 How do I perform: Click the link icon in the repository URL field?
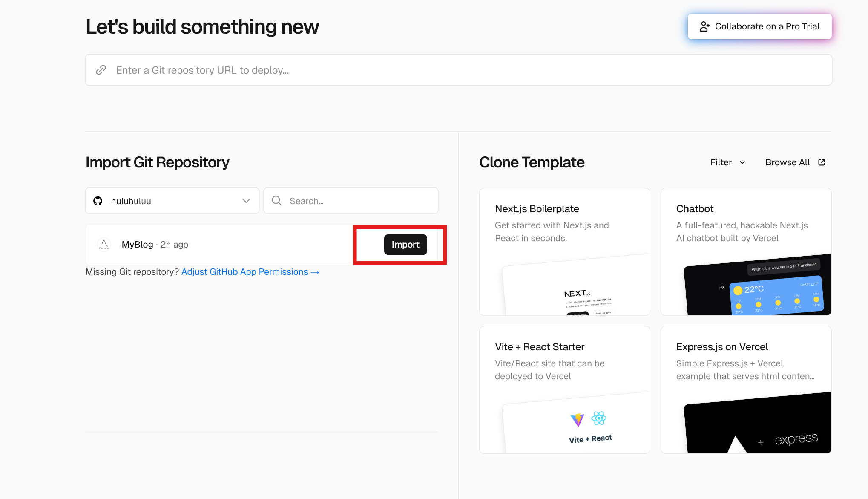[101, 70]
